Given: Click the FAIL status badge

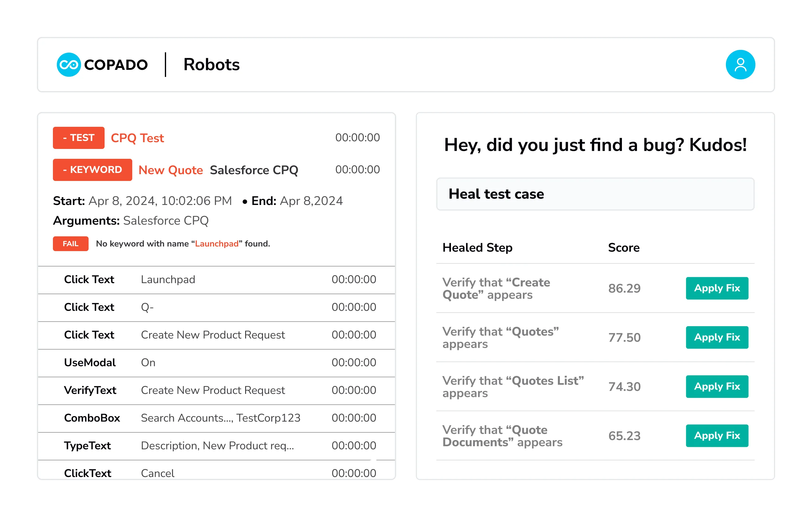Looking at the screenshot, I should [70, 243].
